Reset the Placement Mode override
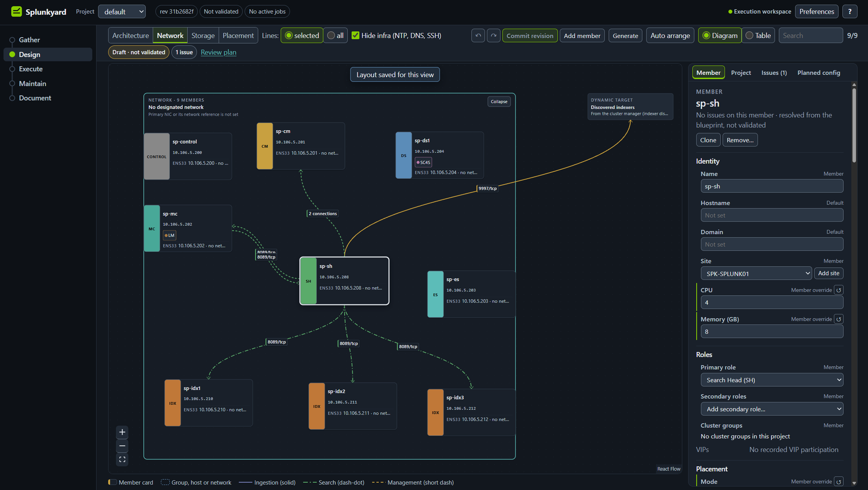868x490 pixels. (x=839, y=481)
